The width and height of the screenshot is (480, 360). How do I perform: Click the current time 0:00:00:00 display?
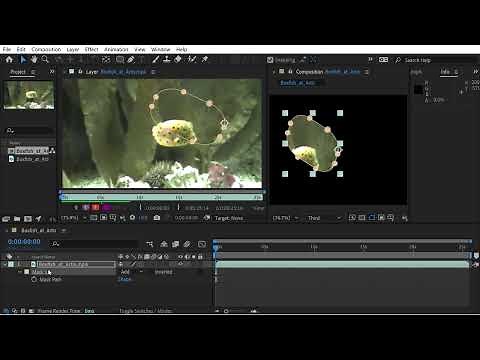[24, 242]
